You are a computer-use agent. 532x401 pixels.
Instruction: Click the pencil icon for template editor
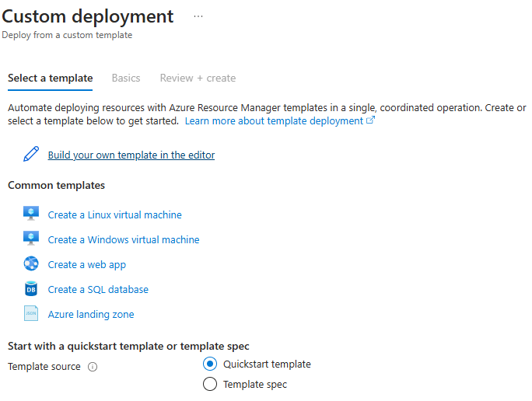[x=31, y=154]
